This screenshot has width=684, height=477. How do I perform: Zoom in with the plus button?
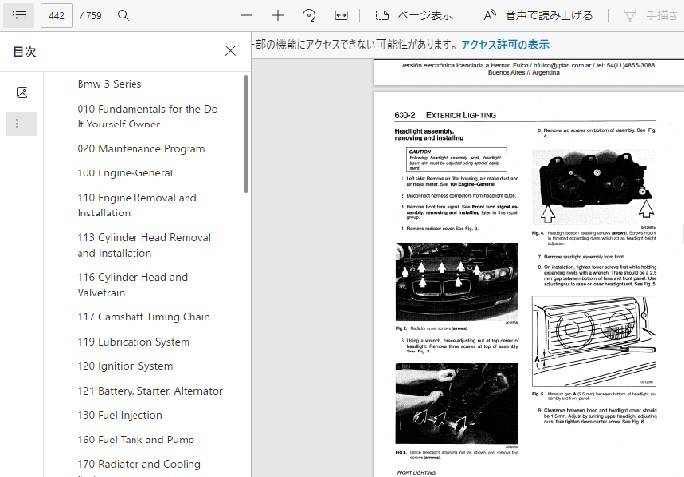coord(278,15)
